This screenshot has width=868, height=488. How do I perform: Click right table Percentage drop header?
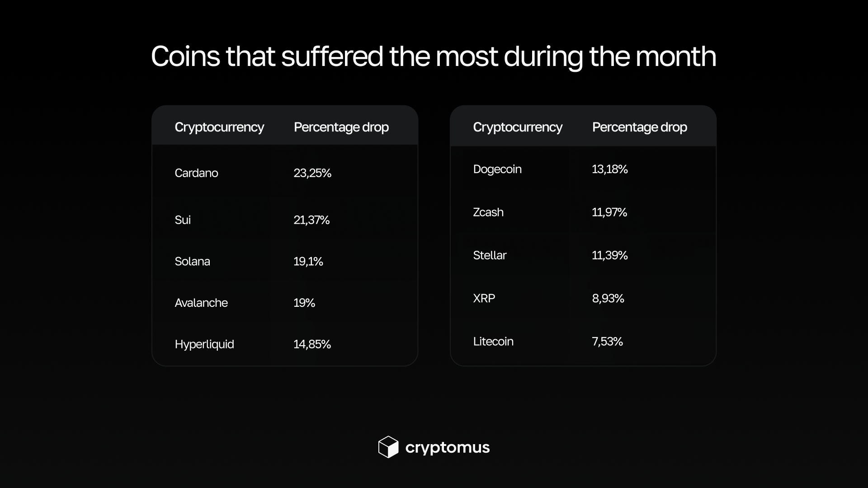click(640, 127)
